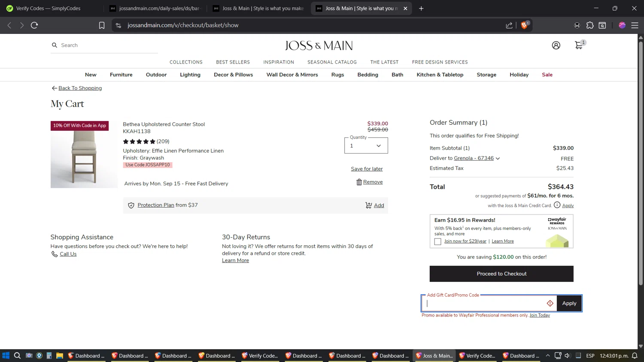The width and height of the screenshot is (644, 362).
Task: Switch to the Verify Codes SimplyCodes tab
Action: point(49,8)
